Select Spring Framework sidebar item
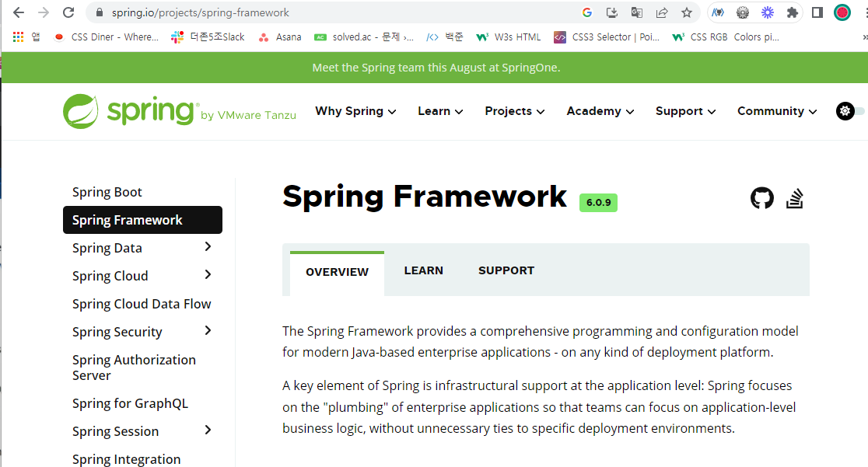Image resolution: width=868 pixels, height=467 pixels. [143, 220]
